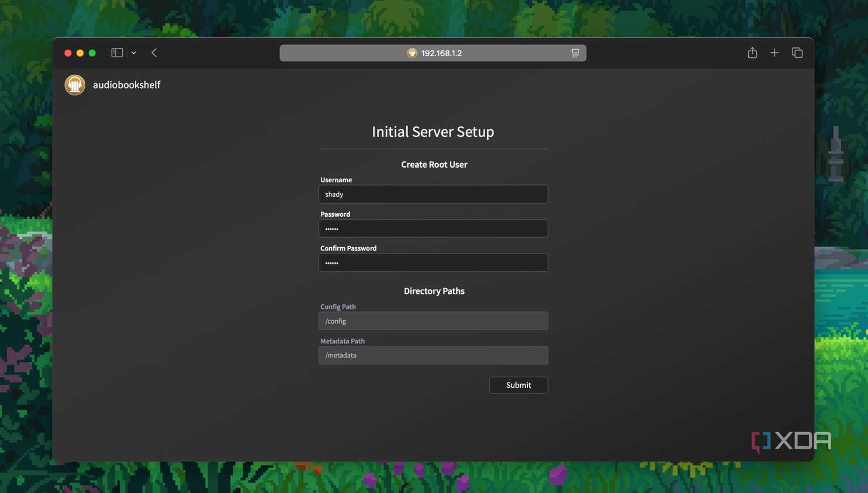Open a new tab with plus icon
This screenshot has height=493, width=868.
[774, 53]
